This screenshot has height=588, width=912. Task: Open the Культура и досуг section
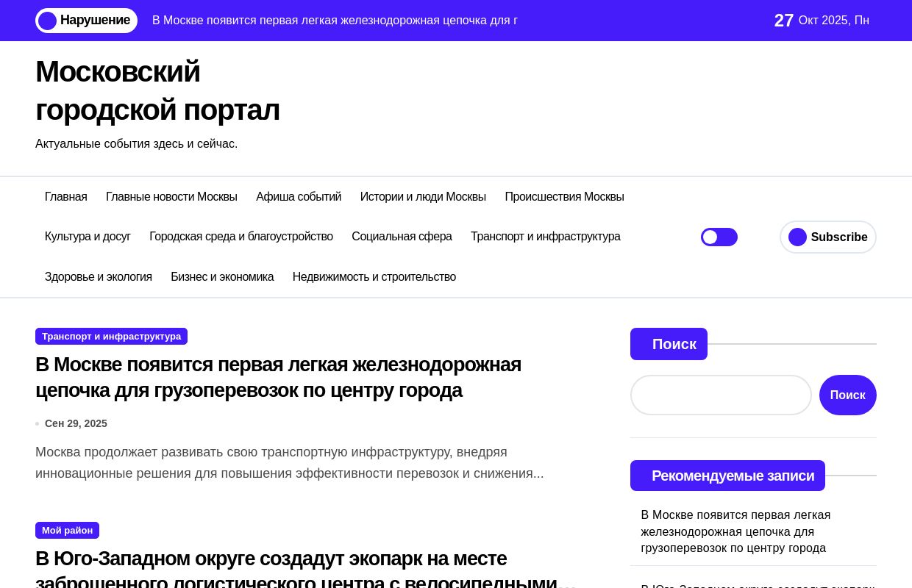[88, 237]
